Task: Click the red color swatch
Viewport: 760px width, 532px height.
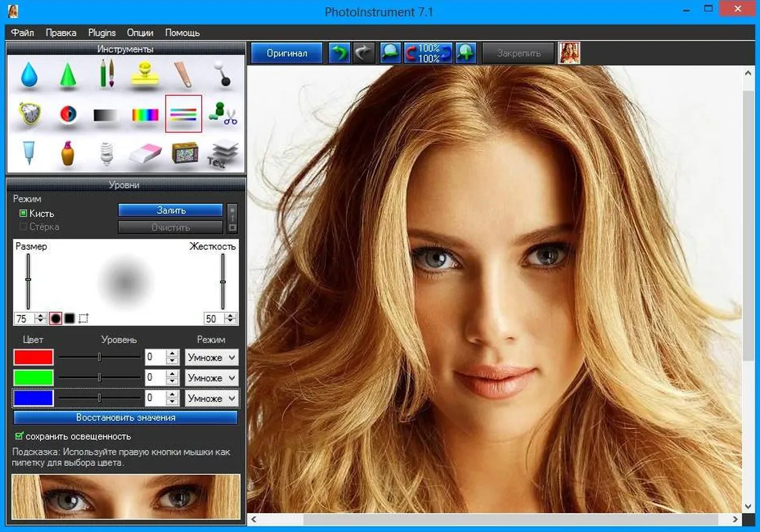Action: pyautogui.click(x=34, y=358)
